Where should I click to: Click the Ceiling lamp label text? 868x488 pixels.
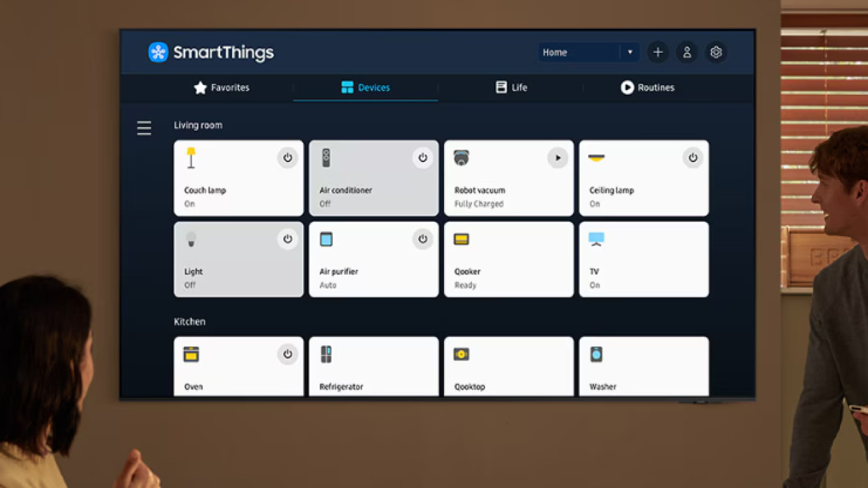pos(611,190)
